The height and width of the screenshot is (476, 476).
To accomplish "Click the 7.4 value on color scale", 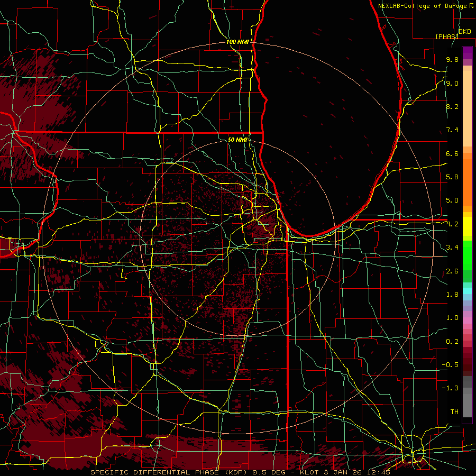I will click(452, 130).
